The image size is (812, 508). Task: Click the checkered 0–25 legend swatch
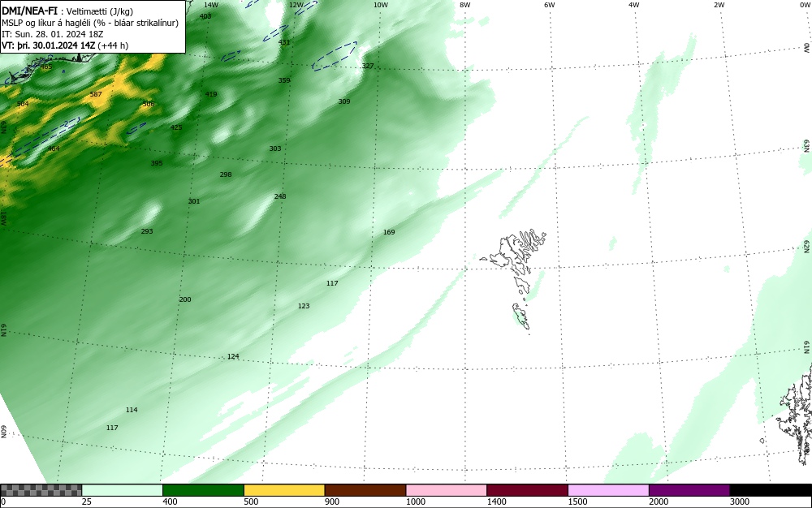click(41, 490)
